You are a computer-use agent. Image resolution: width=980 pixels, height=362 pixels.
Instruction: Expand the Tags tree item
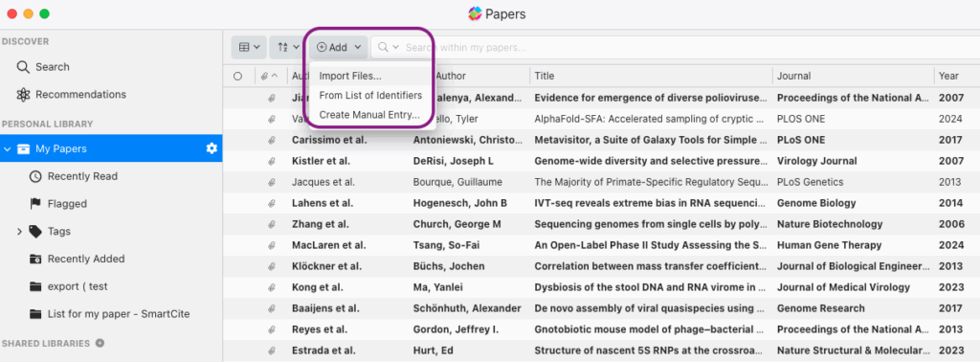click(19, 232)
